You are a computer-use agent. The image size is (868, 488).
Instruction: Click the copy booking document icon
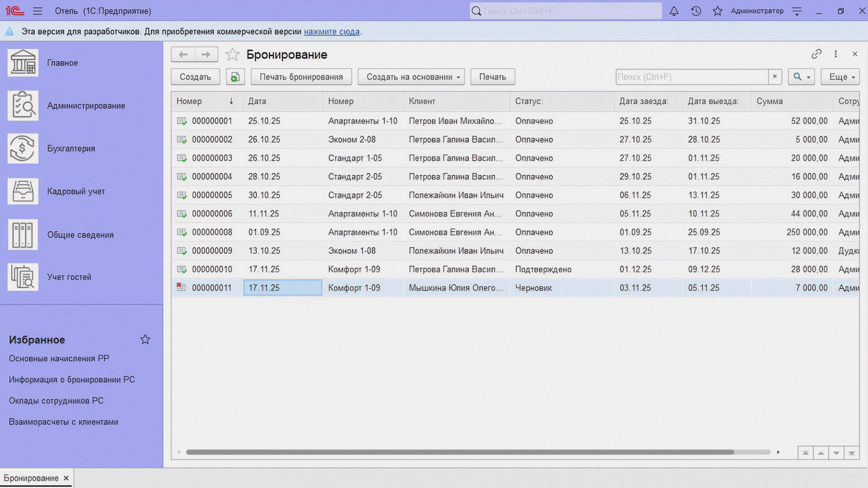point(235,77)
